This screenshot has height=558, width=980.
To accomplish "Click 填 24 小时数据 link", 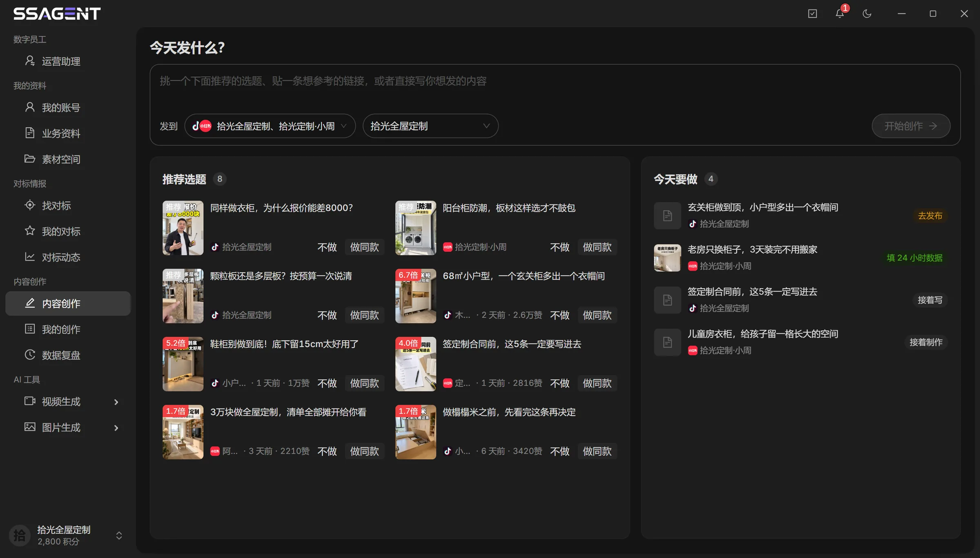I will (915, 258).
